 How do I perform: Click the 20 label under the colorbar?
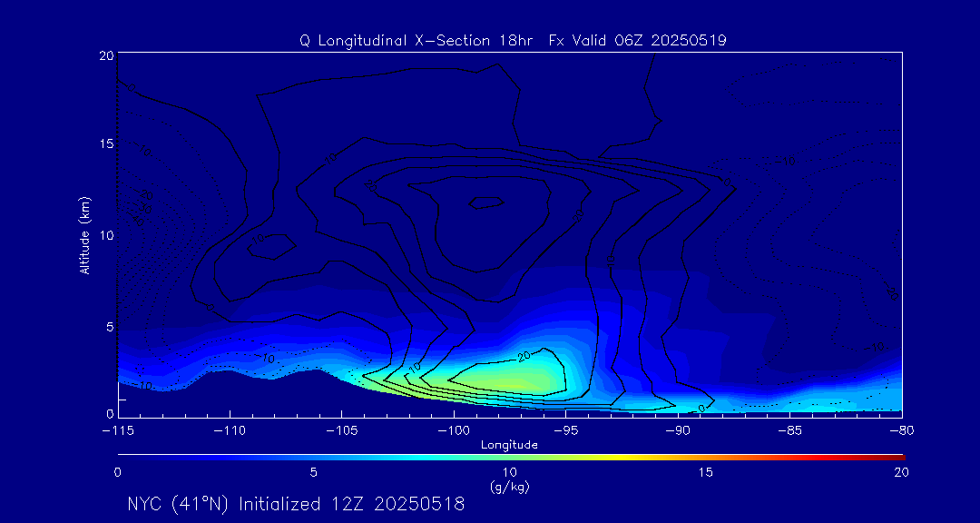[901, 472]
